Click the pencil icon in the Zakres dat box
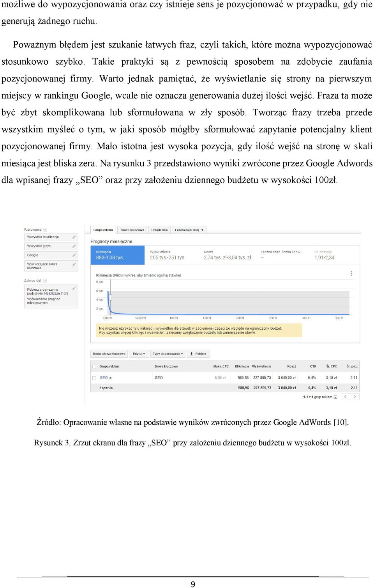 [74, 288]
